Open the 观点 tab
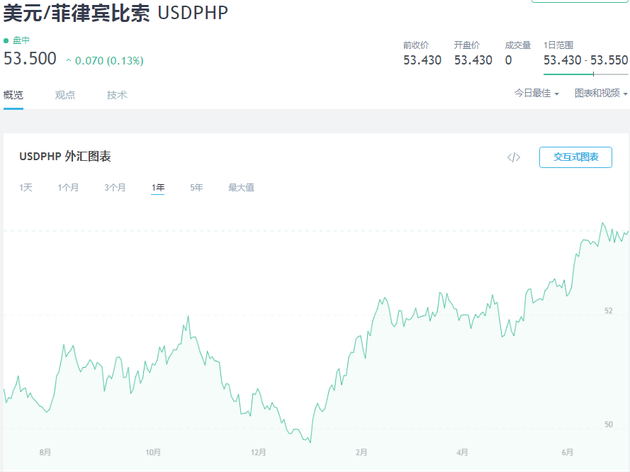Viewport: 630px width, 472px height. 65,95
